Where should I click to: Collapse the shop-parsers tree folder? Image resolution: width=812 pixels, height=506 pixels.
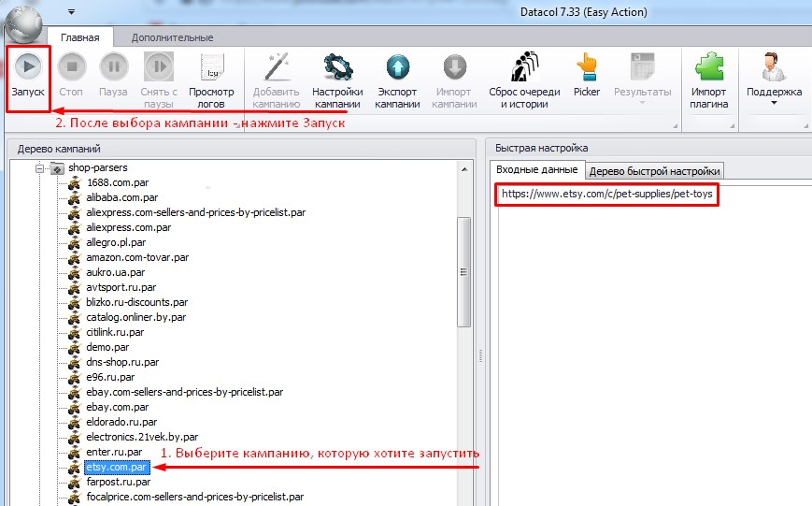point(39,168)
